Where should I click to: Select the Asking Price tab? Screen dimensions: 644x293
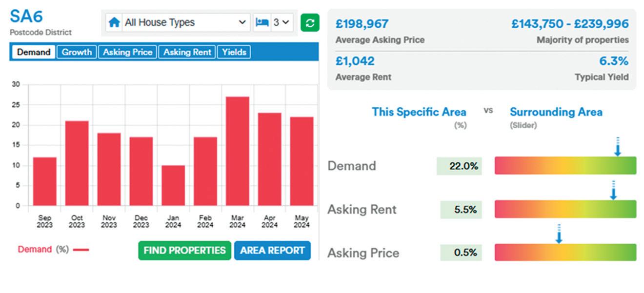click(x=127, y=52)
